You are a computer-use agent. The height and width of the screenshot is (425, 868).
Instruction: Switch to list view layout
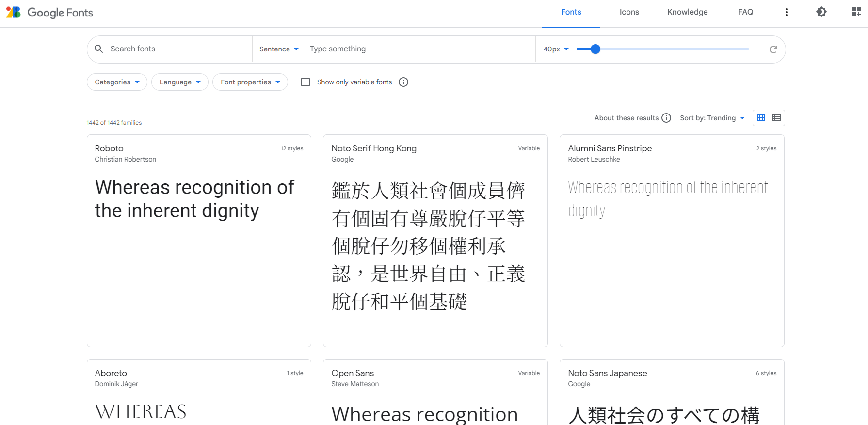(776, 118)
